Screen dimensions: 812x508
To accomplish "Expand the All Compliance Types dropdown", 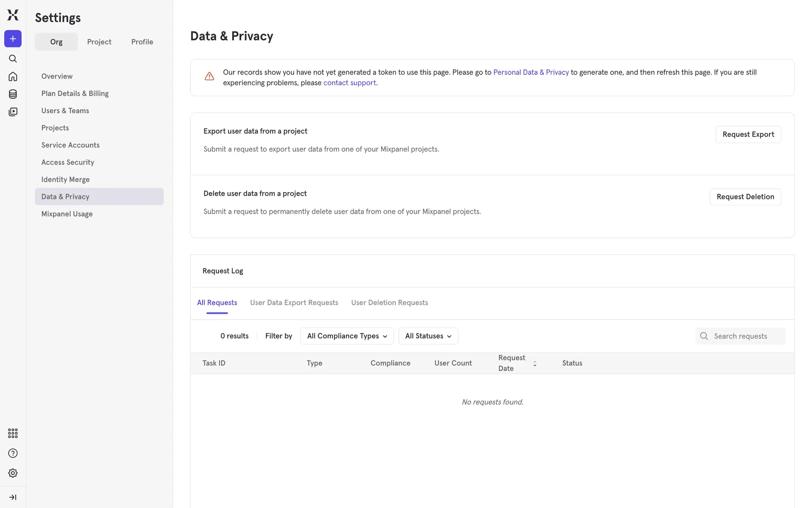I will coord(347,336).
